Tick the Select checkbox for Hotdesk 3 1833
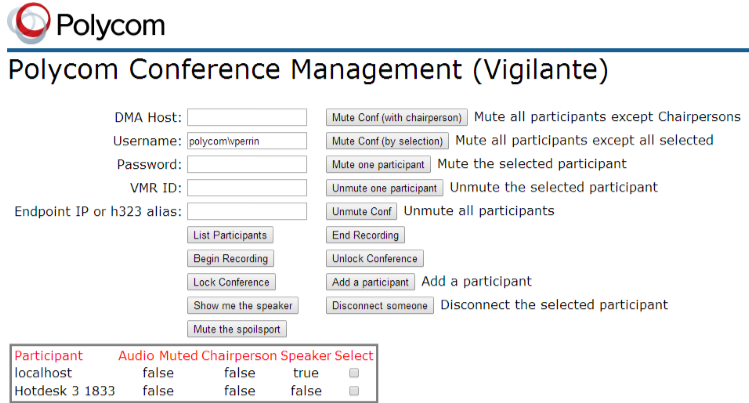 click(354, 391)
